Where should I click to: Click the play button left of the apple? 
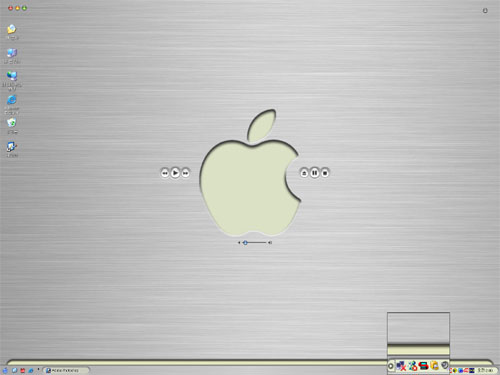point(175,173)
